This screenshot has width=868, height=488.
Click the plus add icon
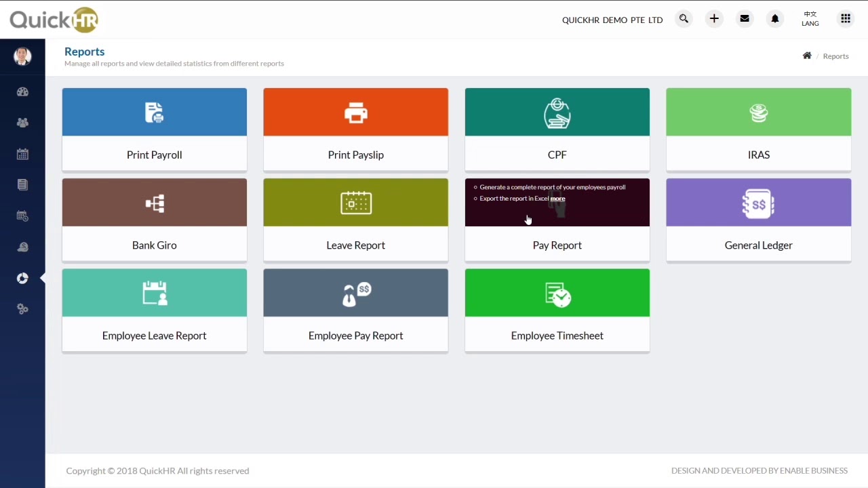[714, 19]
